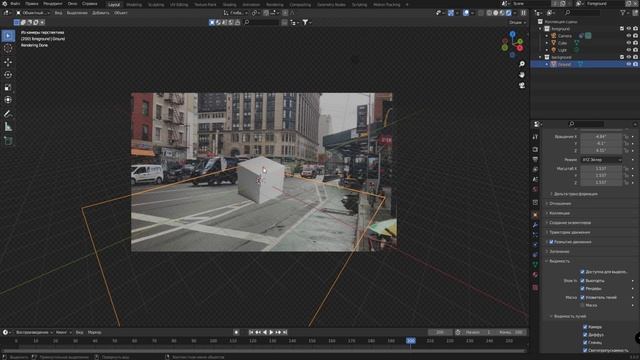Image resolution: width=640 pixels, height=360 pixels.
Task: Hide the foreground collection with its eye icon
Action: [x=629, y=29]
